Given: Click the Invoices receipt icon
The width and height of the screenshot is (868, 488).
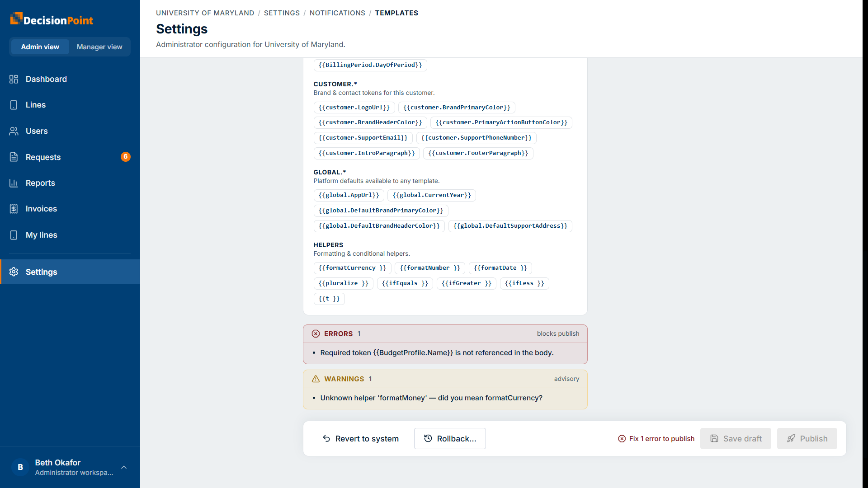Looking at the screenshot, I should click(x=14, y=209).
